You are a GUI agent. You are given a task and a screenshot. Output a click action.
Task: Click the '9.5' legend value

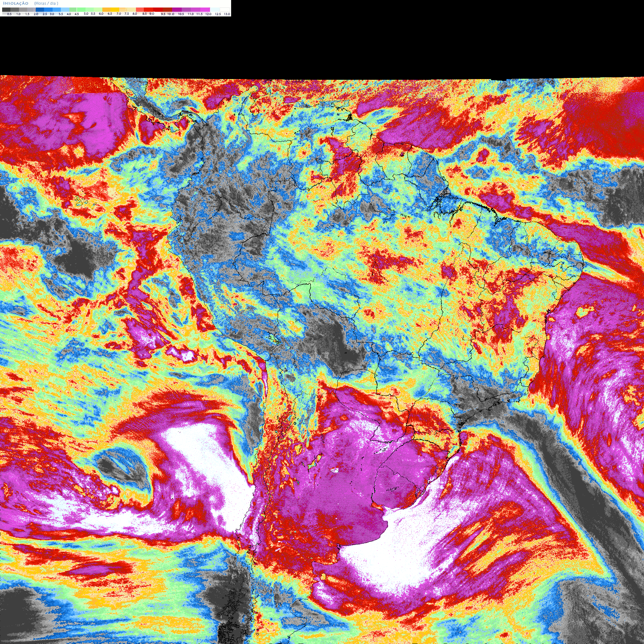pyautogui.click(x=163, y=14)
